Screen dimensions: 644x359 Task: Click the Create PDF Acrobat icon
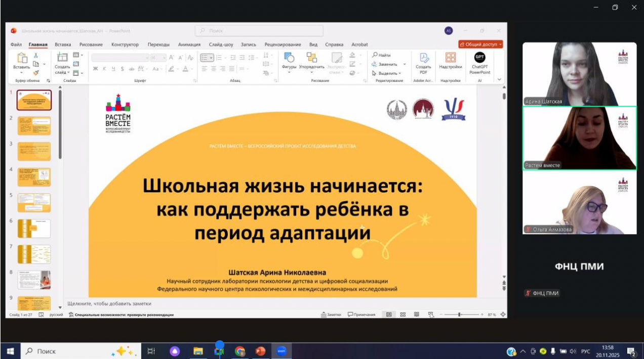click(x=423, y=58)
